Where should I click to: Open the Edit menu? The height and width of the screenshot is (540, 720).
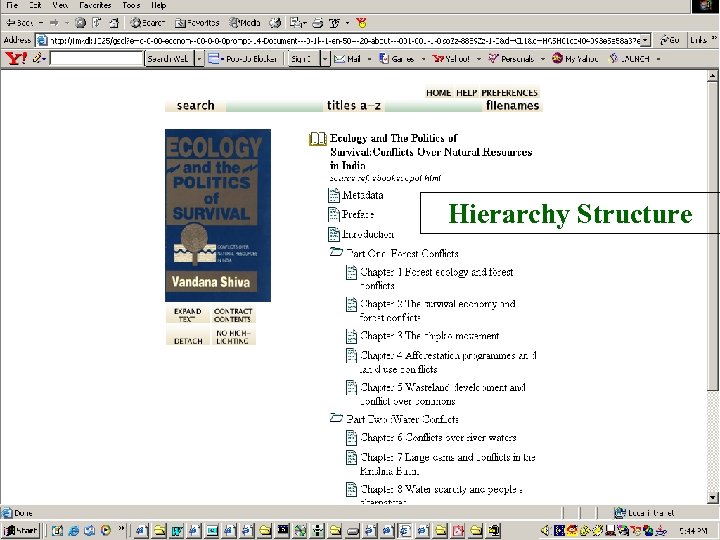(x=35, y=5)
